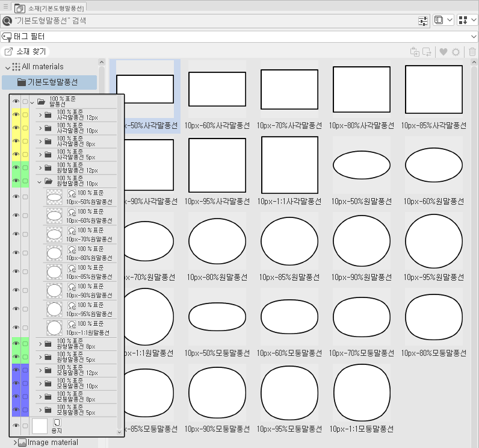Image resolution: width=479 pixels, height=448 pixels.
Task: Open the thumbnail layout dropdown arrow
Action: (x=474, y=20)
